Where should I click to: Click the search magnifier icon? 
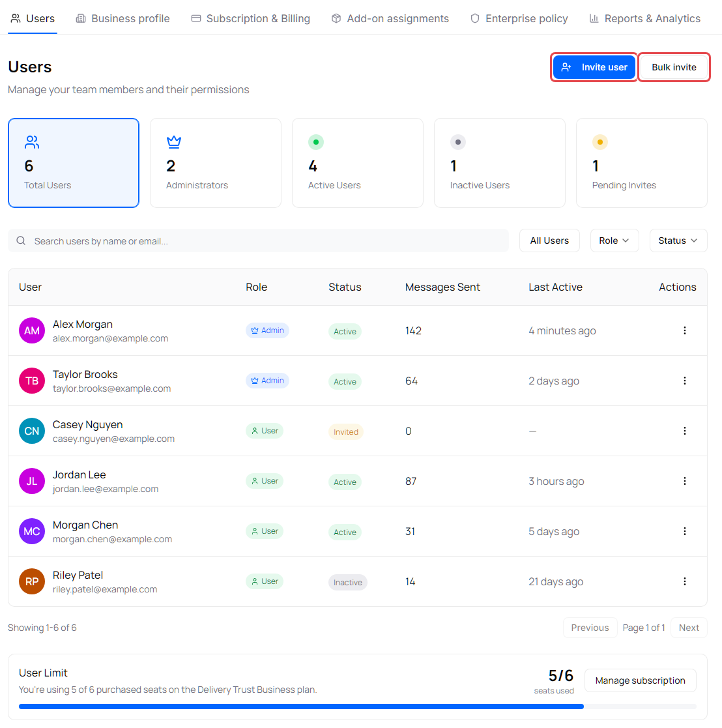tap(21, 240)
